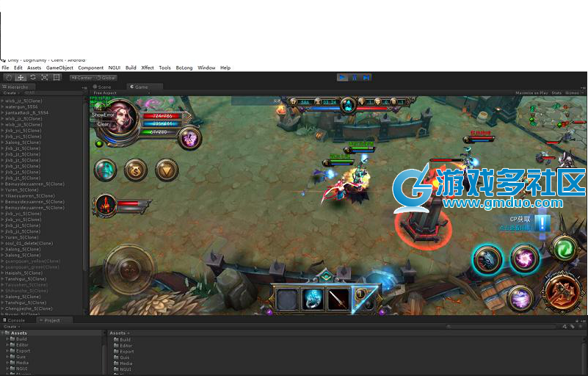The width and height of the screenshot is (588, 376).
Task: Click the teal hero summon round button
Action: [106, 170]
